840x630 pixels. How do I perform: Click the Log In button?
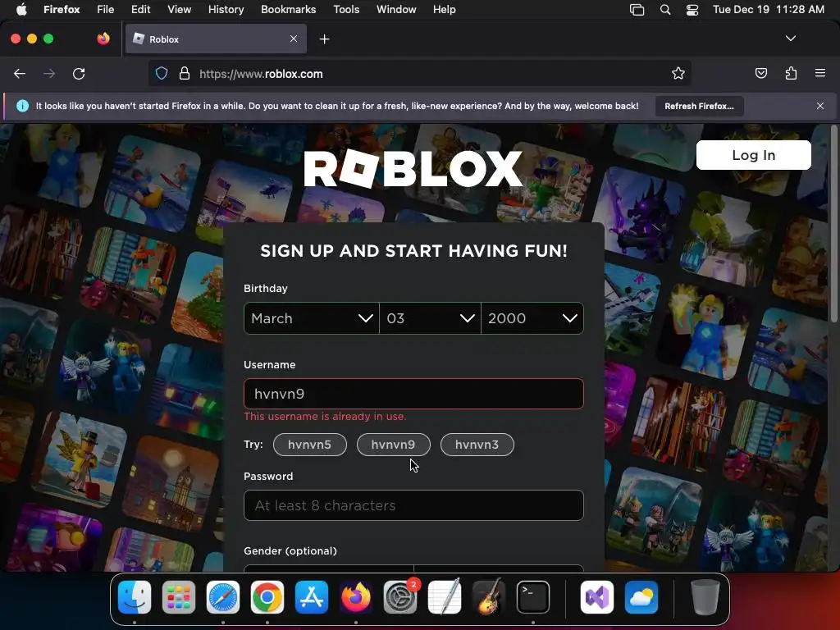[x=753, y=155]
